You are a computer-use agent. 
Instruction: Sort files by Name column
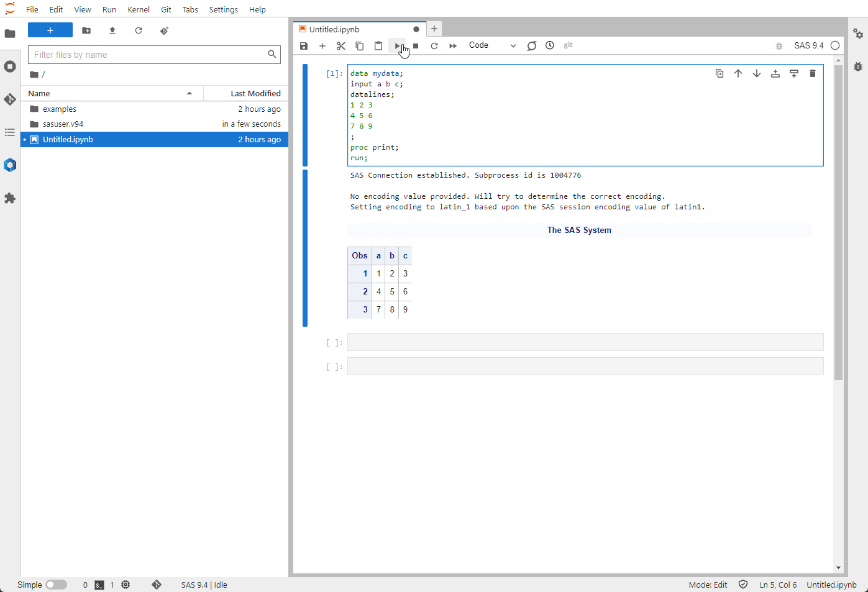(x=112, y=93)
